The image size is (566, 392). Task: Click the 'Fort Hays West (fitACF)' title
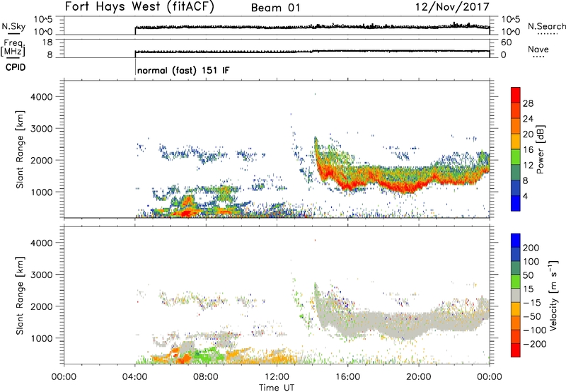(x=139, y=7)
